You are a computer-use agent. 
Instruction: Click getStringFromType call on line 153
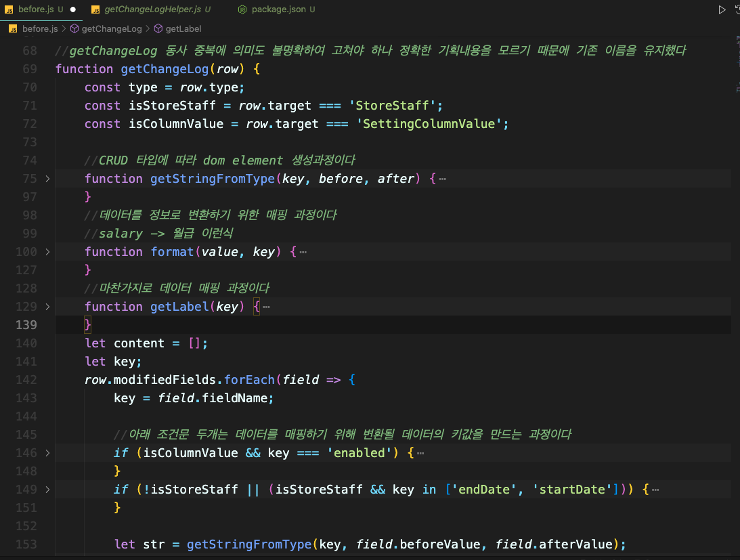(x=249, y=544)
